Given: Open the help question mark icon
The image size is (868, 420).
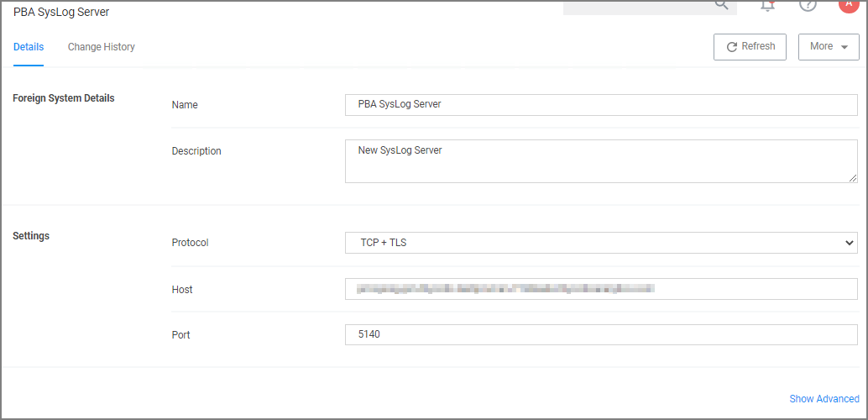Looking at the screenshot, I should tap(808, 5).
